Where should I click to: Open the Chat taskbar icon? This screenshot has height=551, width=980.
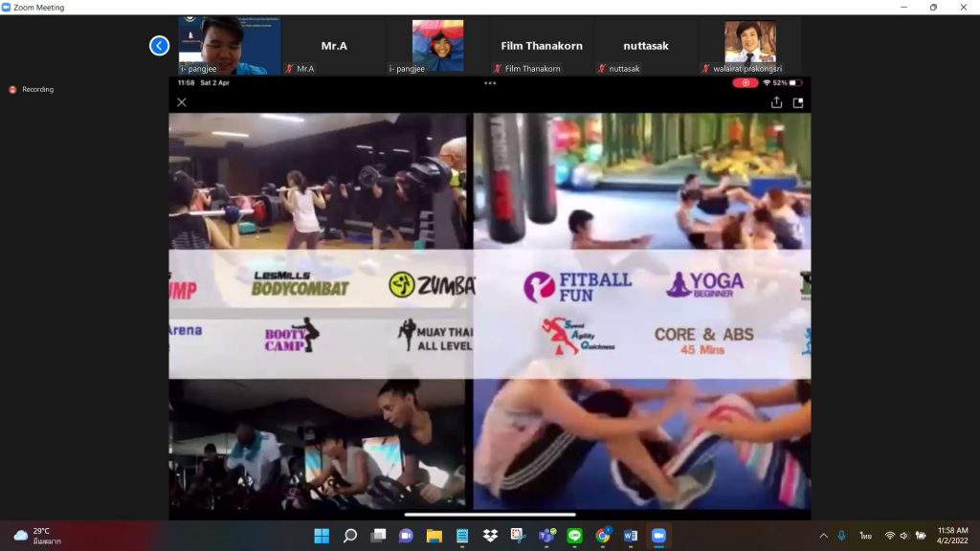406,536
